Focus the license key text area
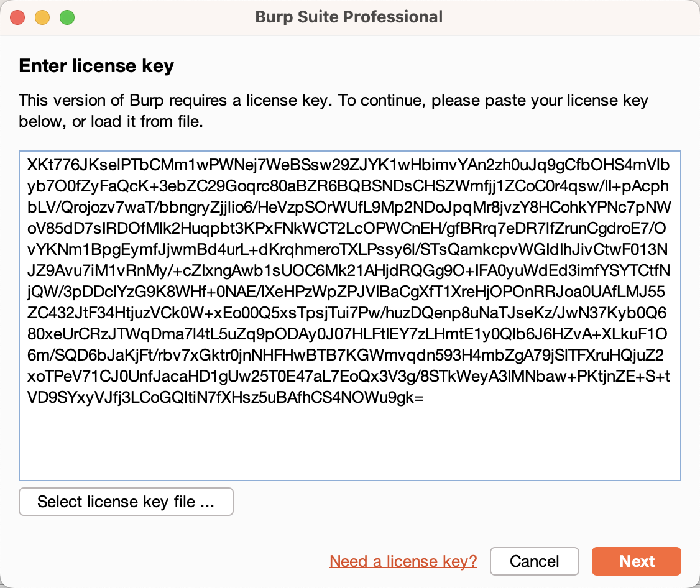This screenshot has width=700, height=588. tap(349, 316)
